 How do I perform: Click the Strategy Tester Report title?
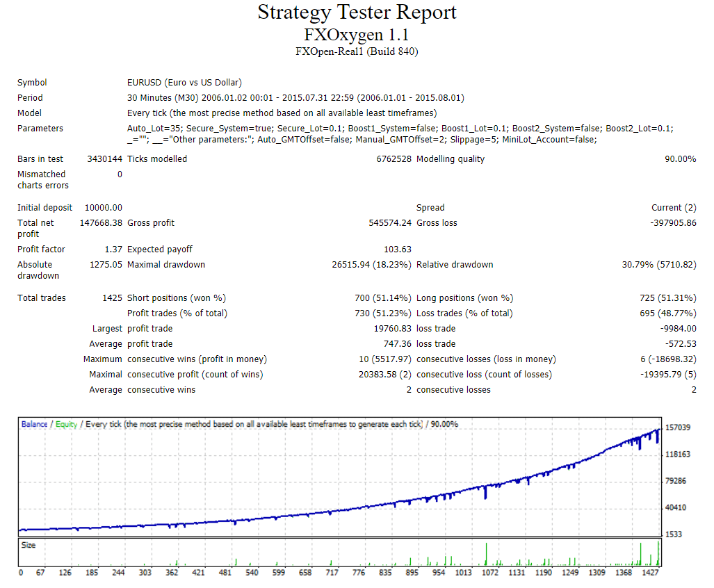(x=357, y=13)
